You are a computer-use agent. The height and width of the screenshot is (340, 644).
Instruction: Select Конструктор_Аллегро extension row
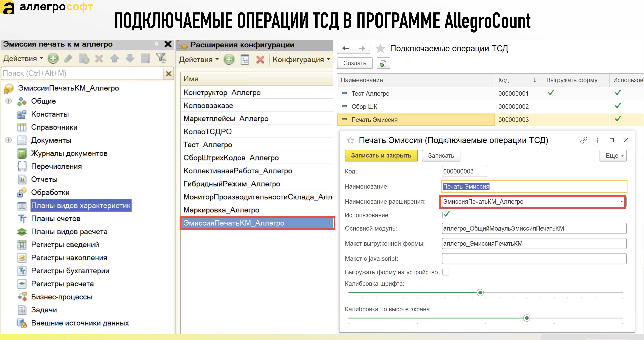(x=257, y=92)
